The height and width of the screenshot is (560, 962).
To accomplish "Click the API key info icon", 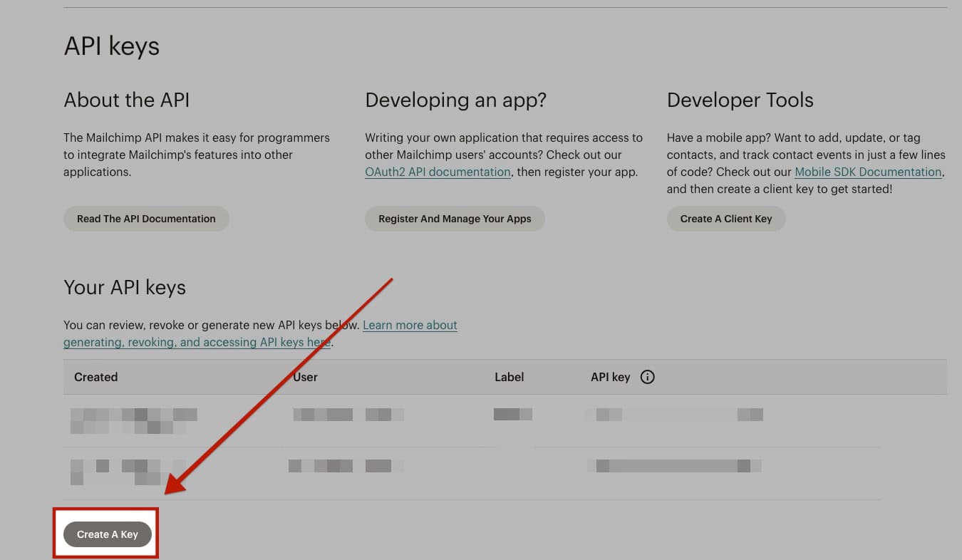I will tap(648, 377).
